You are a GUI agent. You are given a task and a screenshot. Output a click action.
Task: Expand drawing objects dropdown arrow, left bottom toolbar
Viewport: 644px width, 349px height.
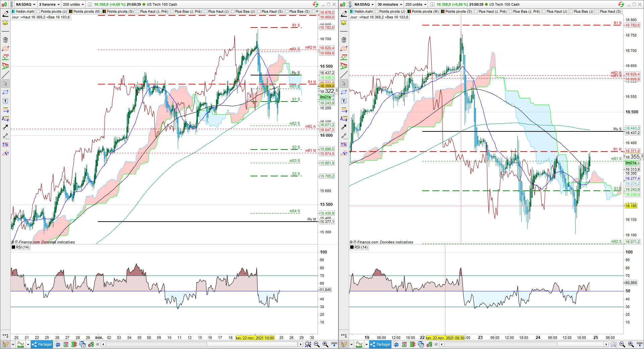pos(13,344)
